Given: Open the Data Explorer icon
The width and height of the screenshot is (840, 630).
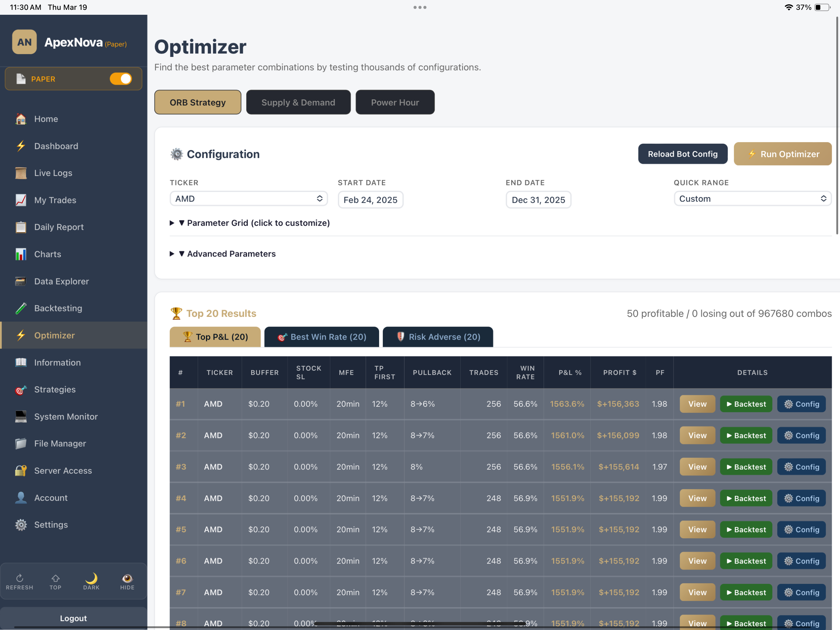Looking at the screenshot, I should point(21,281).
